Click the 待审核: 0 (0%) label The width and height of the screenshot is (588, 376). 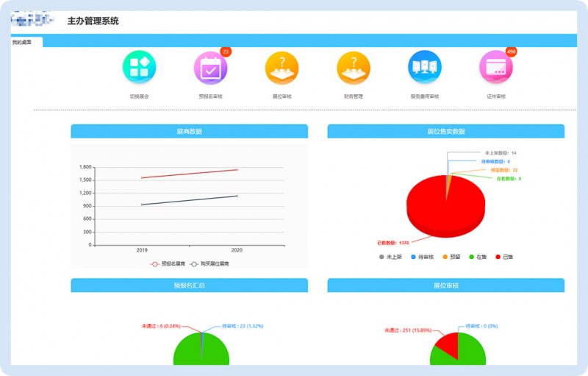point(482,326)
